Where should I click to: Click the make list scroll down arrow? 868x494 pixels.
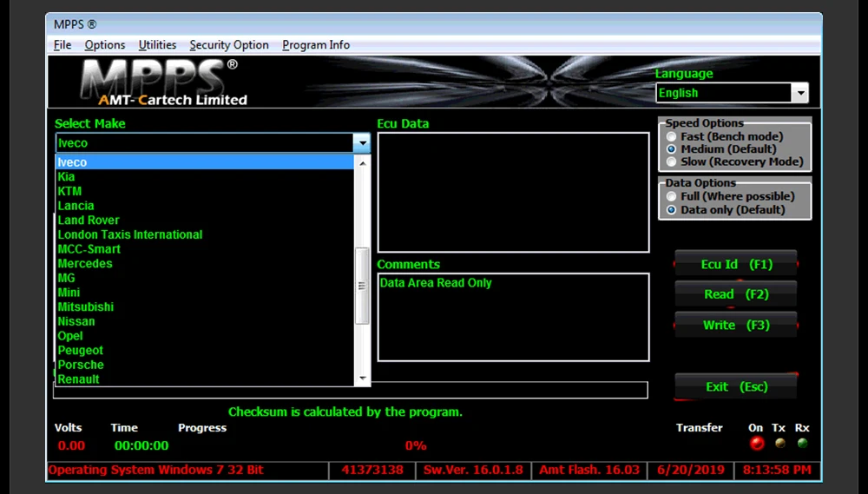coord(363,379)
